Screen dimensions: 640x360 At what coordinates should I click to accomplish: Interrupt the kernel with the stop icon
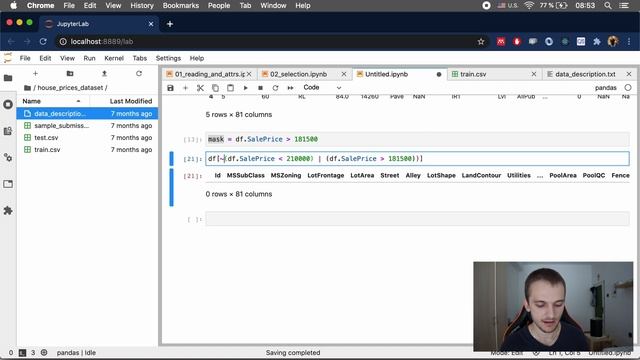tap(260, 88)
